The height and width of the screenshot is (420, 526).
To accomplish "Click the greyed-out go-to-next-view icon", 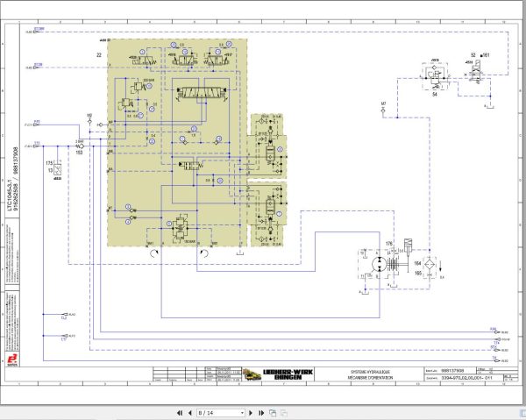I will click(284, 413).
